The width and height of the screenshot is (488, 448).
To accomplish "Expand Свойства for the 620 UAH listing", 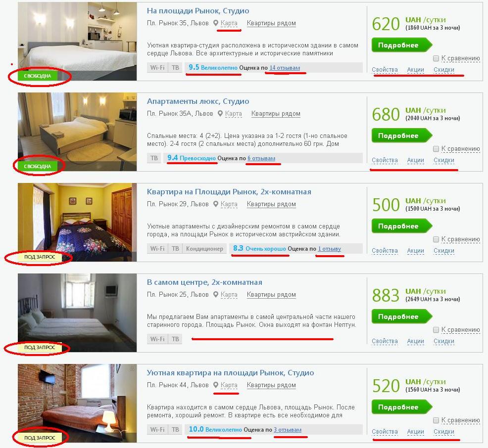I will [385, 70].
